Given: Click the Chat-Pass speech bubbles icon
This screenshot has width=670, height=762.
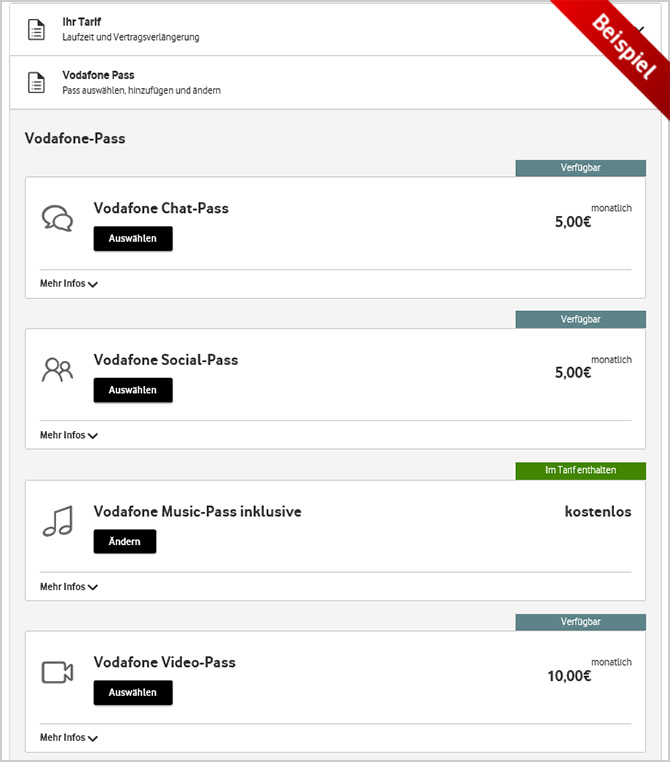Looking at the screenshot, I should pos(57,218).
